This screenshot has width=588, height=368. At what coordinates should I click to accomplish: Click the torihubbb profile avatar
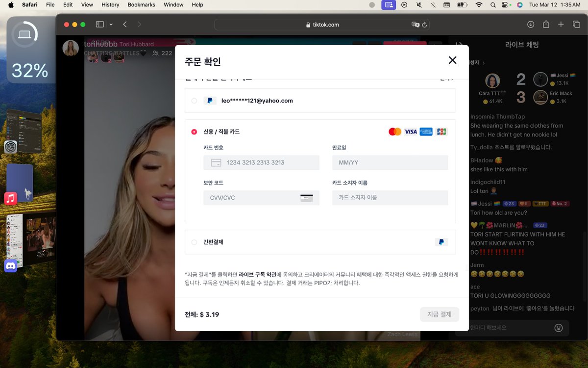(71, 48)
